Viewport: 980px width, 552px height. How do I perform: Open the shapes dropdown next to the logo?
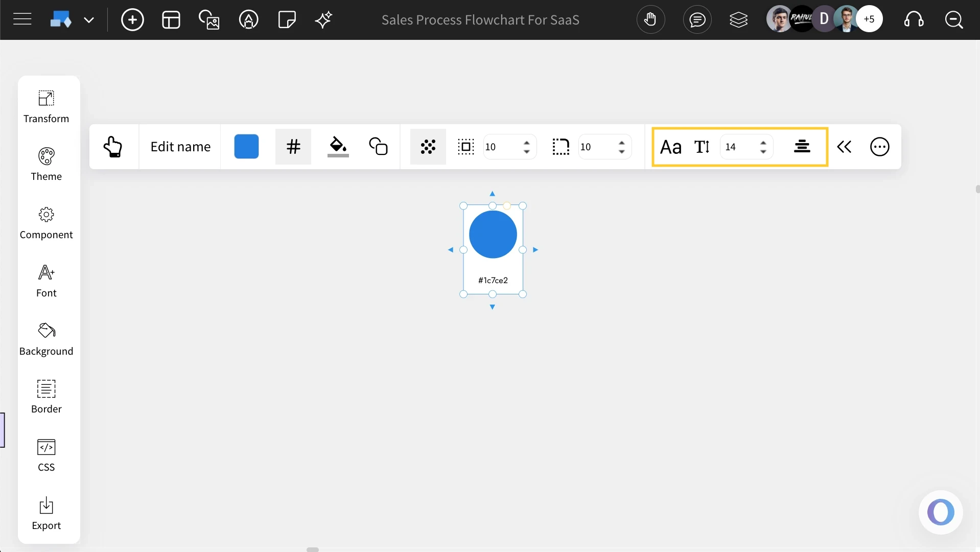(x=90, y=20)
